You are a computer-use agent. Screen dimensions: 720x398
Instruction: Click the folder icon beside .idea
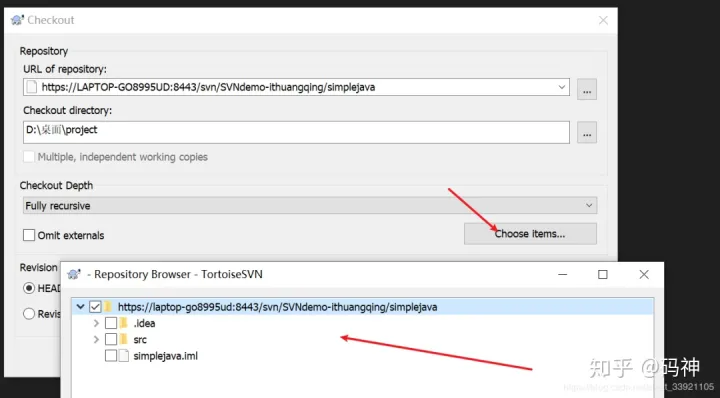(x=124, y=323)
